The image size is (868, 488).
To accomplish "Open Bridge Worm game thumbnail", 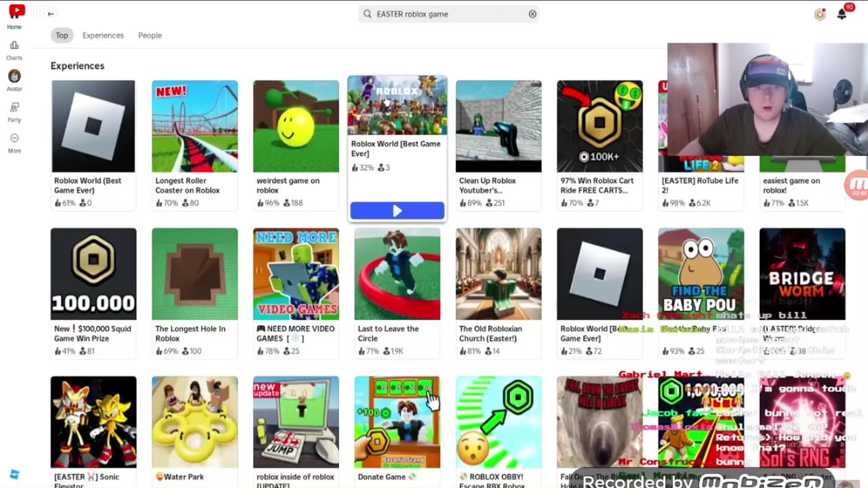I will [802, 274].
